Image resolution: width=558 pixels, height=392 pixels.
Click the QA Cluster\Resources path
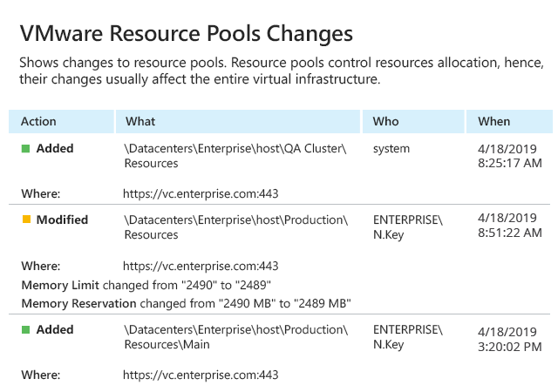pyautogui.click(x=235, y=156)
